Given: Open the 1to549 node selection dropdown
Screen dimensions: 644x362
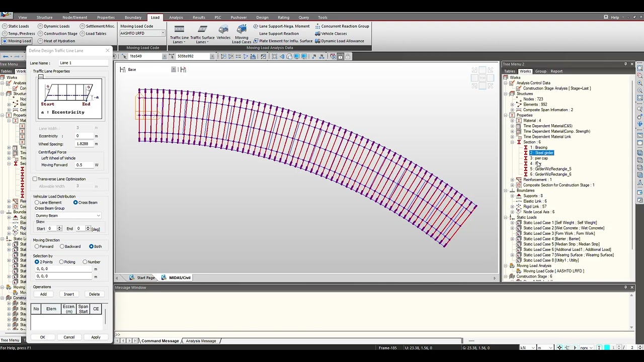Looking at the screenshot, I should 164,56.
